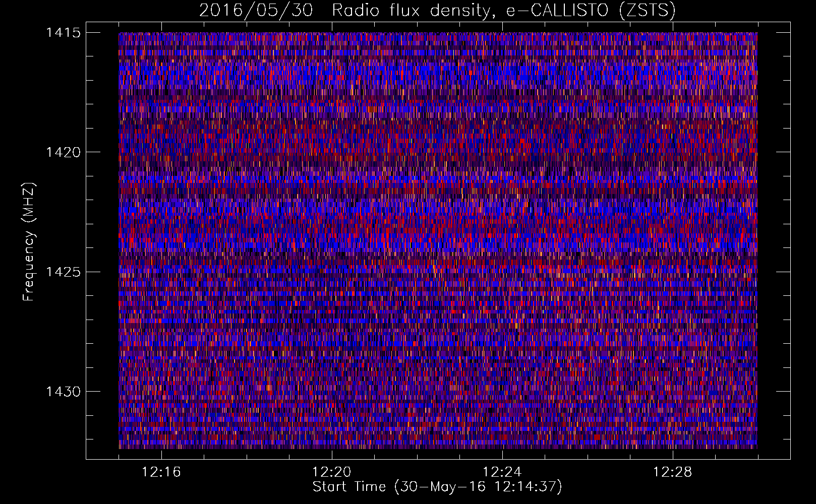Click the '1425' frequency axis label
816x504 pixels.
[64, 272]
